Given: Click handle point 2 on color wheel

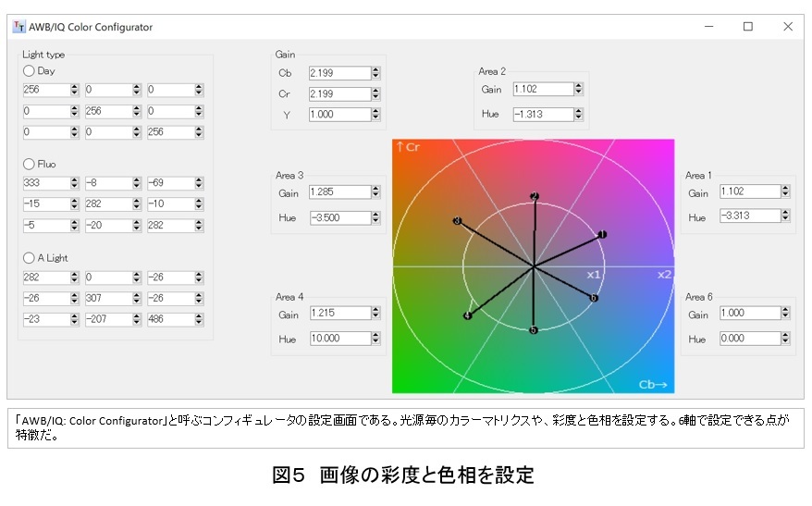Looking at the screenshot, I should tap(535, 196).
